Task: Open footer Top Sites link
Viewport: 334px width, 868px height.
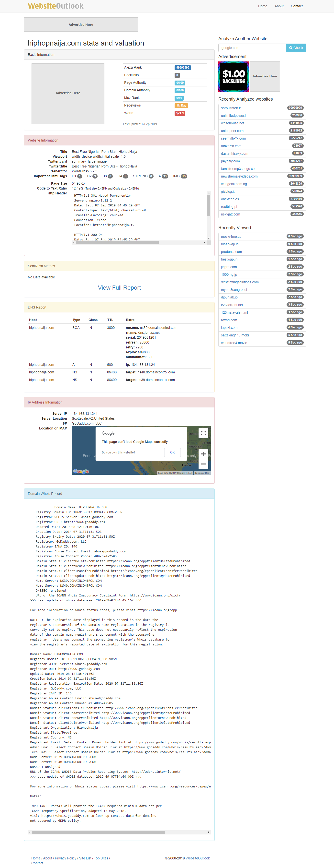Action: tap(101, 858)
